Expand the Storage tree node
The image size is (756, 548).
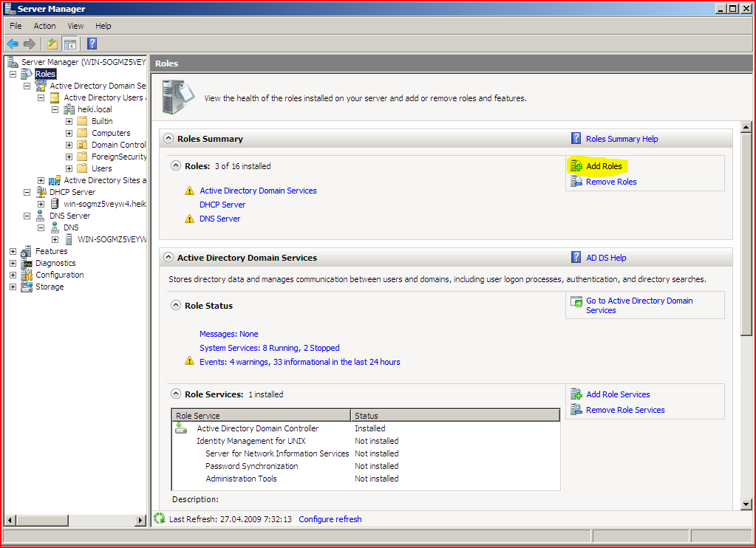pos(13,287)
